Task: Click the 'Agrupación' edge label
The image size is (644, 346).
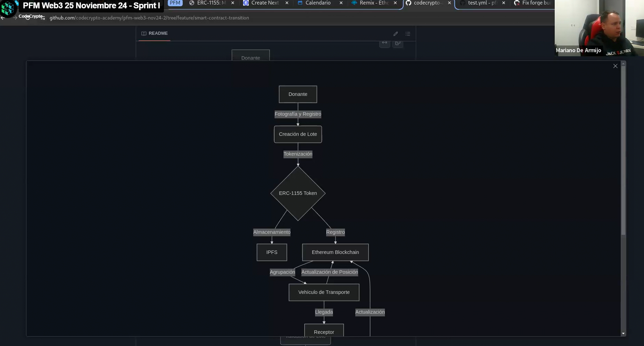Action: point(282,272)
